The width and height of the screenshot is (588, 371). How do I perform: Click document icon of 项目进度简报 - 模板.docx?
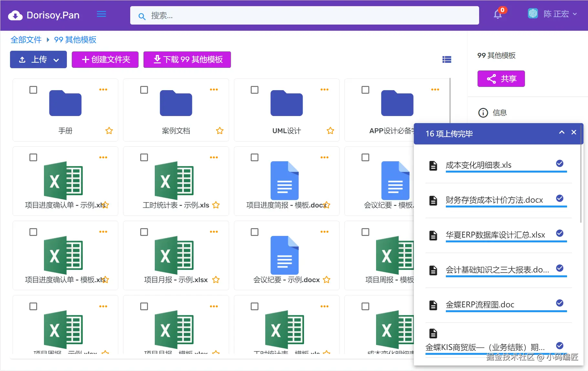[x=285, y=181]
